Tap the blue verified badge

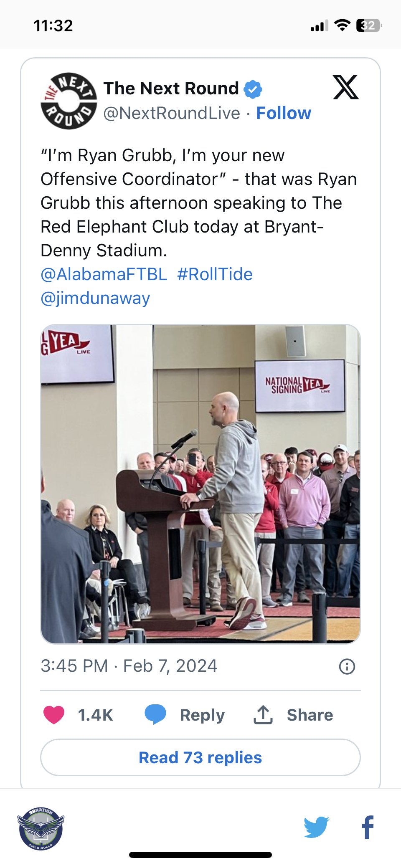(x=253, y=89)
